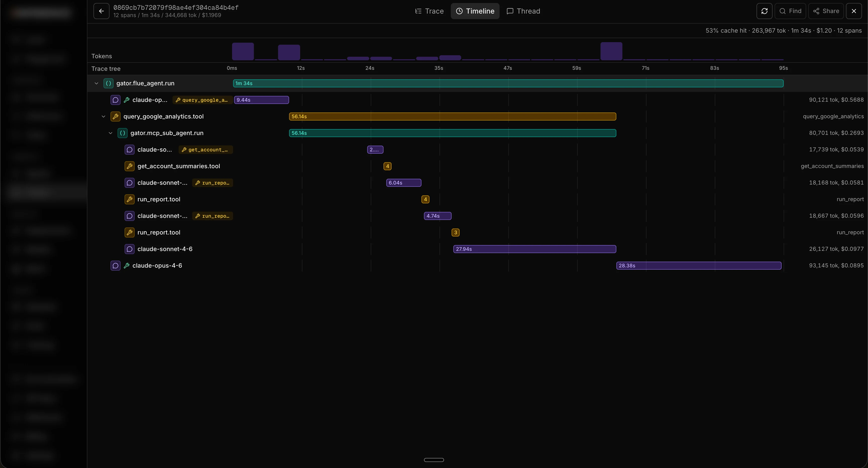
Task: Click the get_account_... tool badge
Action: [205, 150]
